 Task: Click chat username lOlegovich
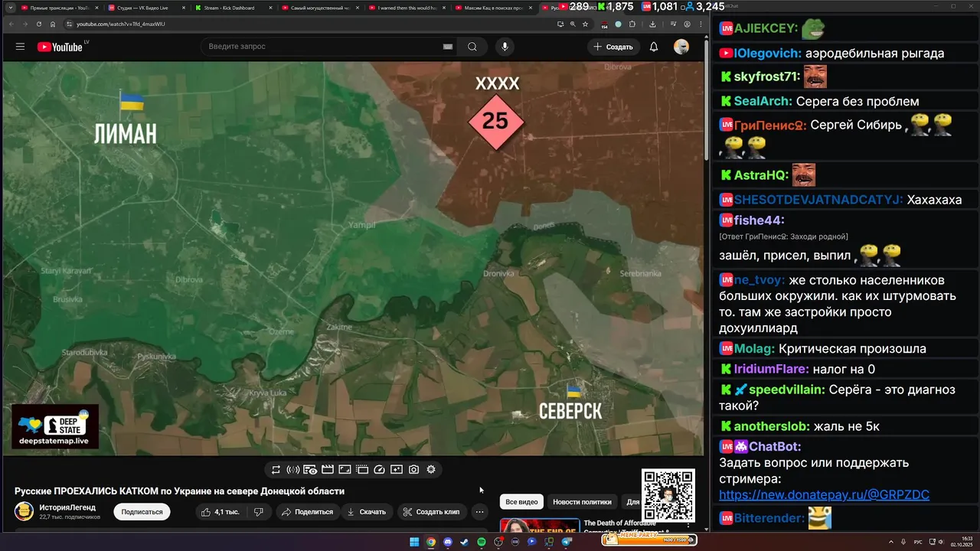point(768,54)
